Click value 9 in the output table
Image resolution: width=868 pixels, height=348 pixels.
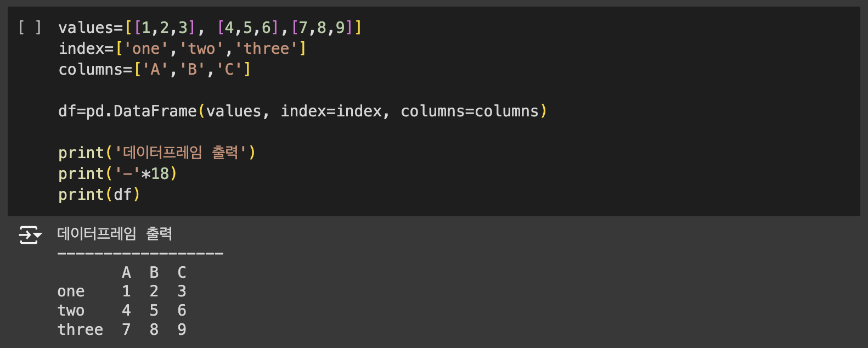pos(182,329)
